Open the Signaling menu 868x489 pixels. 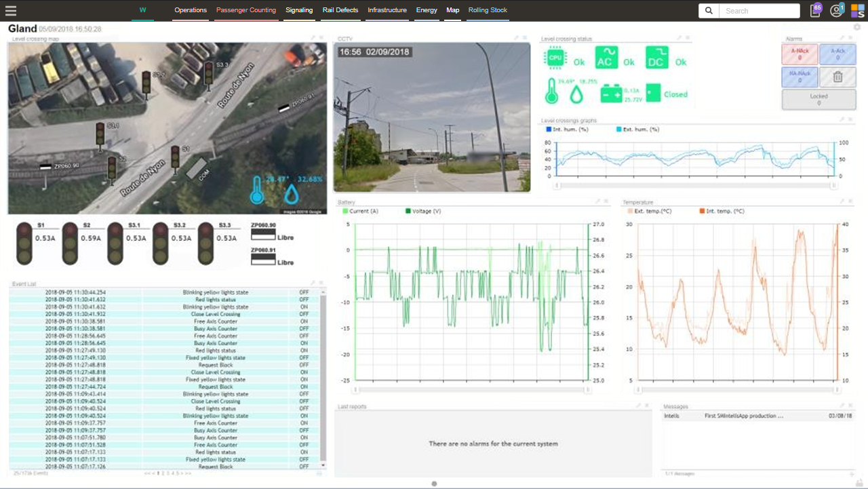point(299,10)
